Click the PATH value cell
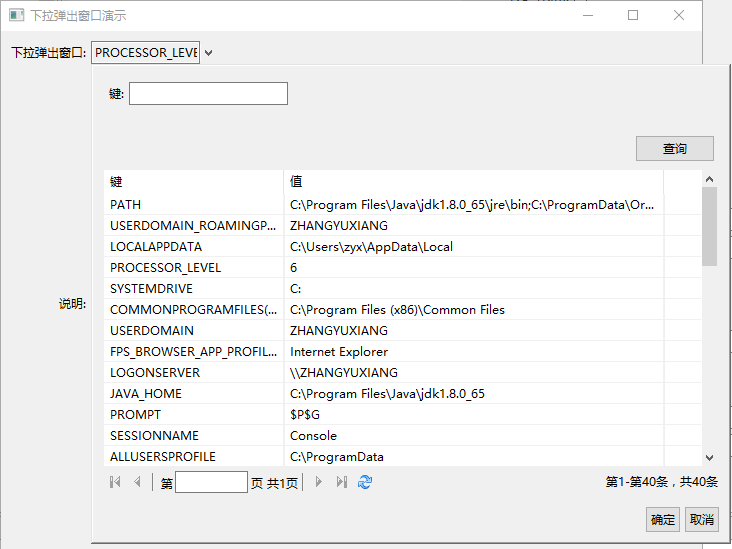 tap(472, 204)
